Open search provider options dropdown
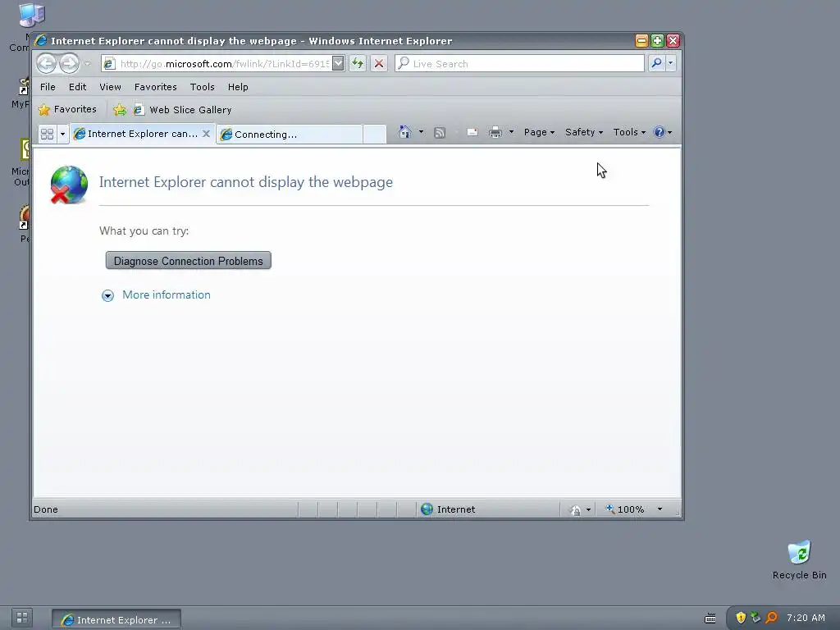 pyautogui.click(x=670, y=63)
